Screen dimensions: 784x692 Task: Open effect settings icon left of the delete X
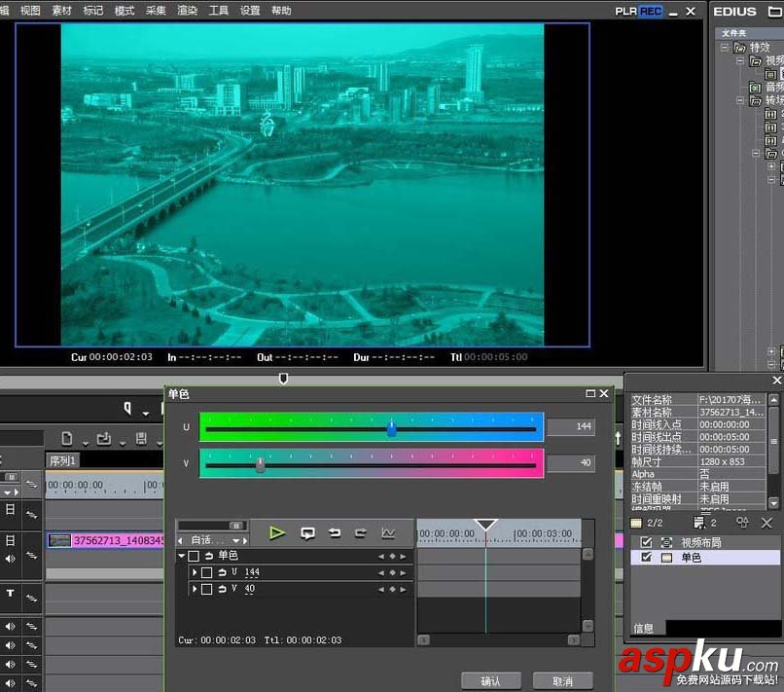[742, 524]
